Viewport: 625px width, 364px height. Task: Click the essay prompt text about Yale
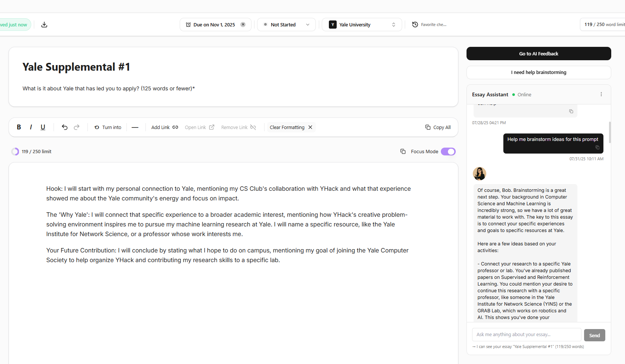tap(109, 88)
